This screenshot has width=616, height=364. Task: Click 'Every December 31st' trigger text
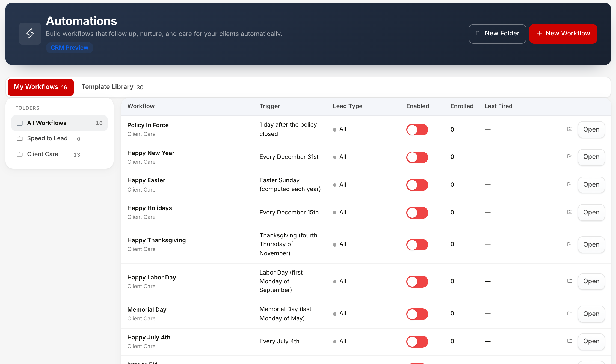click(x=289, y=157)
